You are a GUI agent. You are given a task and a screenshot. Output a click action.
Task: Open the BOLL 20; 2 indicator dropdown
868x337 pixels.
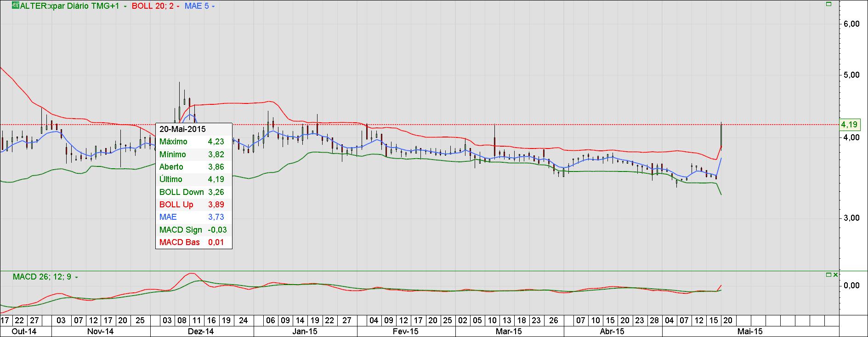tap(177, 6)
